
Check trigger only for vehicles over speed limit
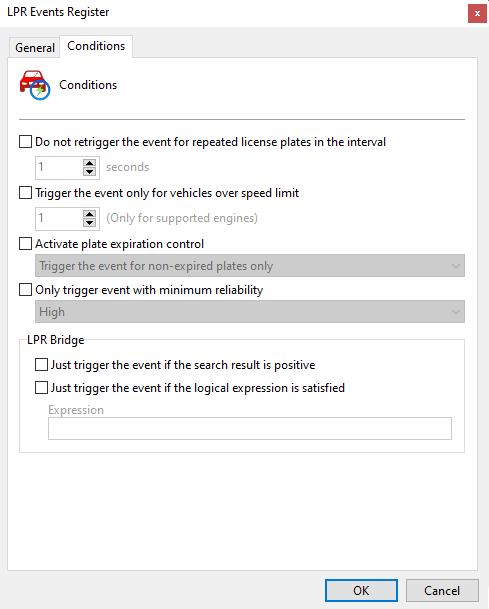tap(26, 193)
